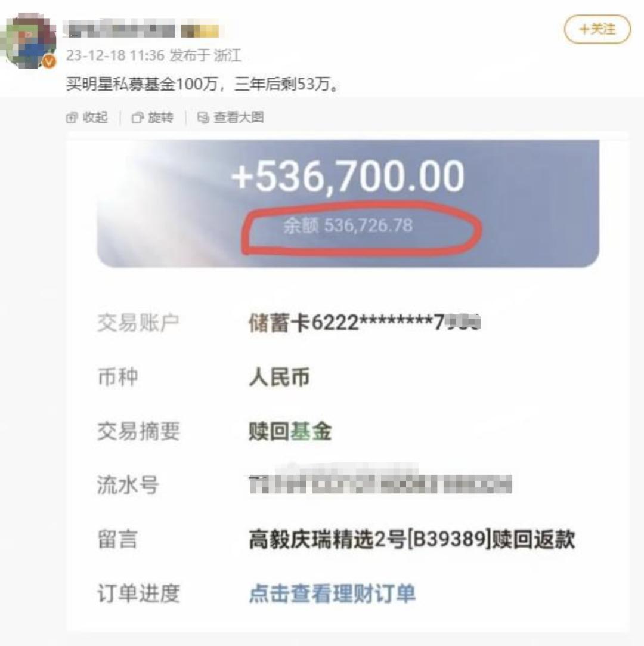Open the blurred user avatar
The width and height of the screenshot is (644, 646).
(x=28, y=40)
